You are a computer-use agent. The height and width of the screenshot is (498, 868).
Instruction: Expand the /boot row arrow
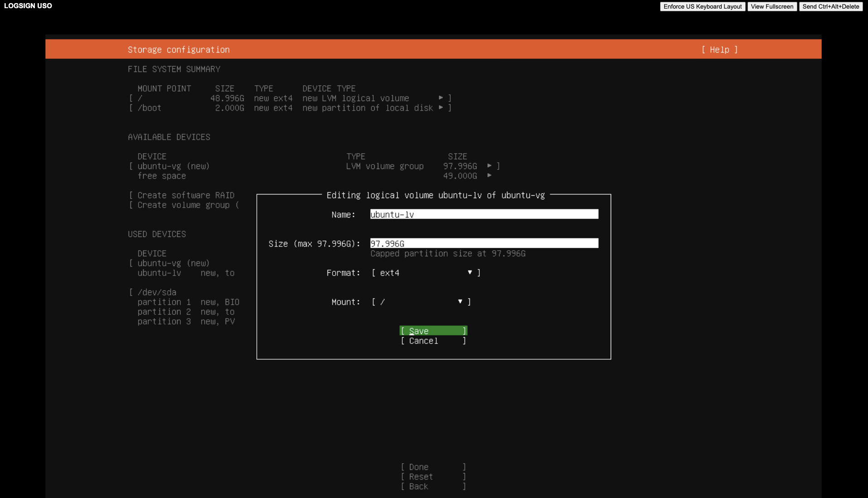pyautogui.click(x=441, y=108)
